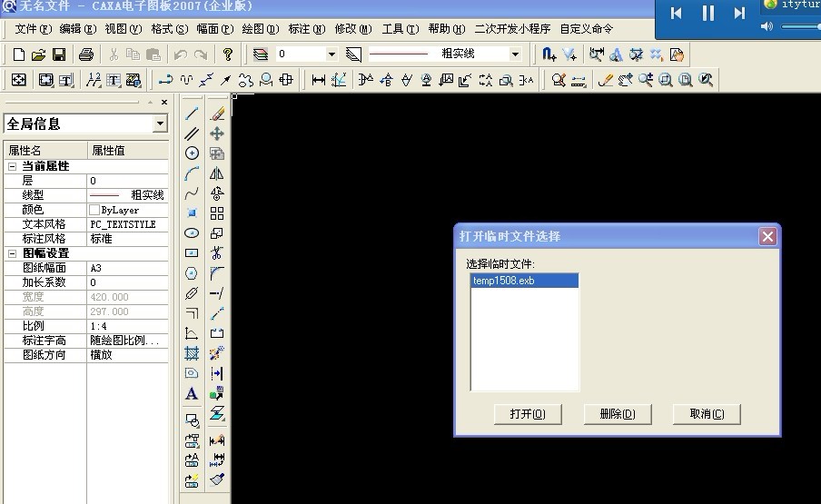821x504 pixels.
Task: Collapse the 图幅设置 group
Action: [12, 253]
